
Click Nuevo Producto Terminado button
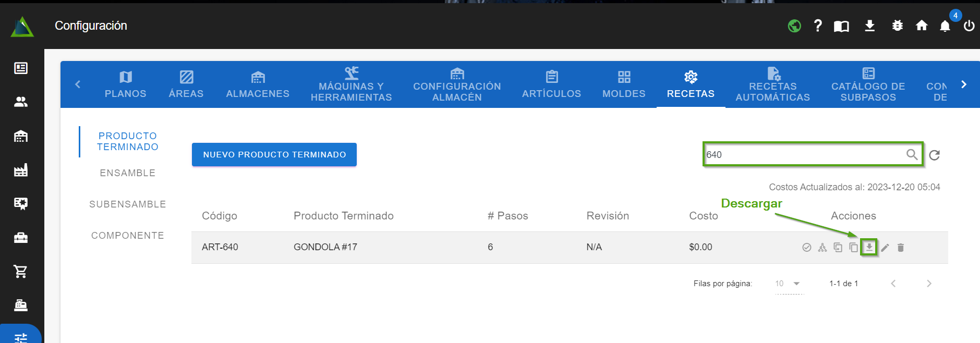point(274,155)
